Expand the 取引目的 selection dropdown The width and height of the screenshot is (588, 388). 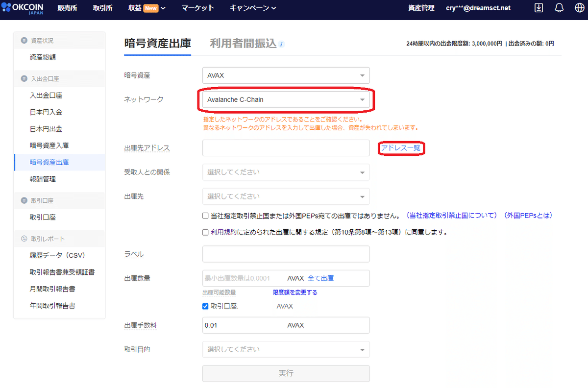[286, 349]
